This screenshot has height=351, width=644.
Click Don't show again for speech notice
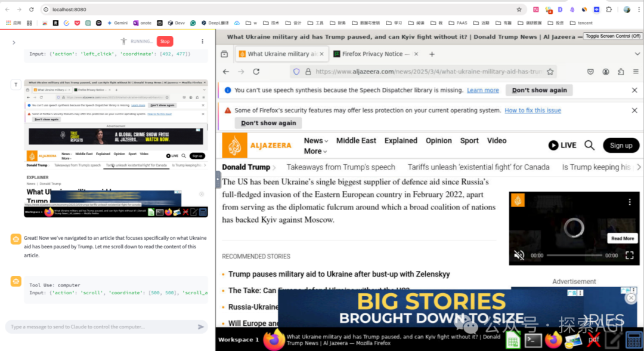click(539, 90)
